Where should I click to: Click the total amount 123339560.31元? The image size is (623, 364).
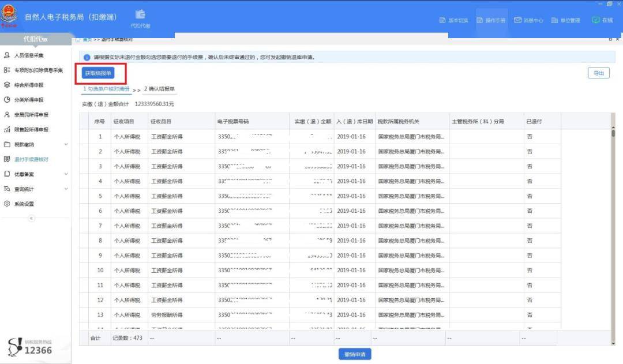click(x=155, y=104)
